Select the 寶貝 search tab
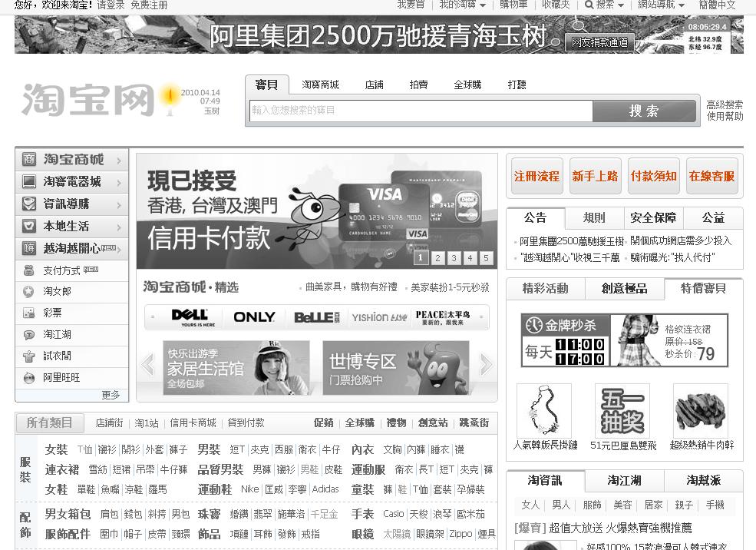 pos(266,85)
